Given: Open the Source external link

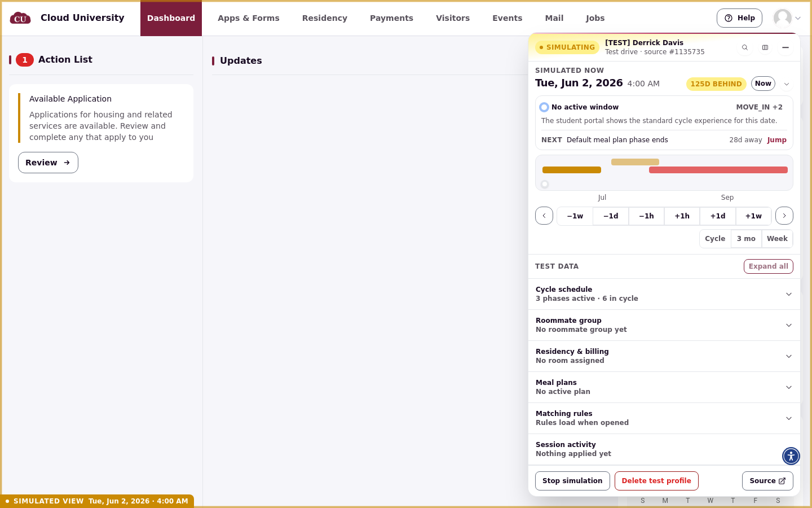Looking at the screenshot, I should point(767,481).
